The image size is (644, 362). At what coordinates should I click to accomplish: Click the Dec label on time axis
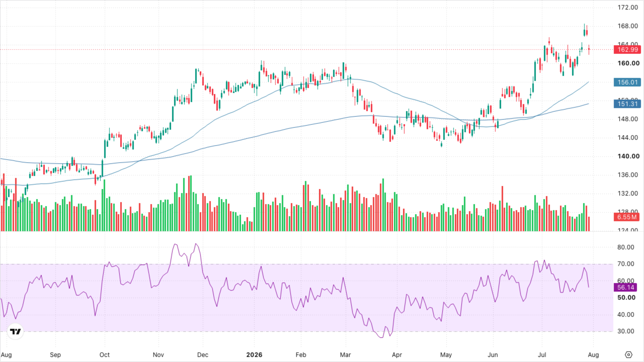203,355
